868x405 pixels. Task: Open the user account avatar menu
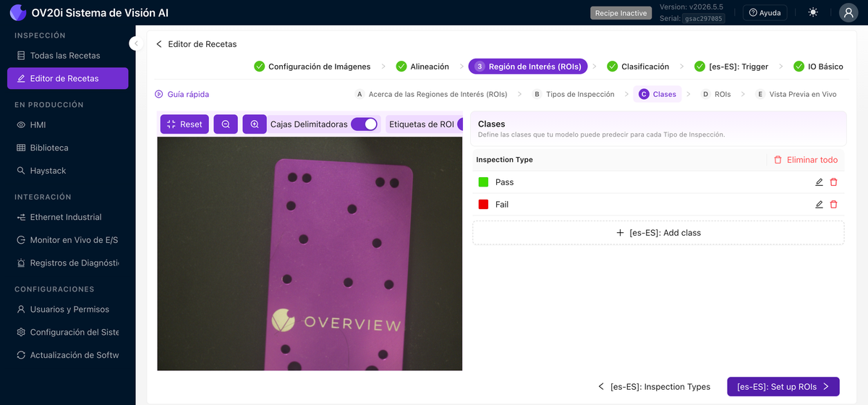pyautogui.click(x=848, y=12)
